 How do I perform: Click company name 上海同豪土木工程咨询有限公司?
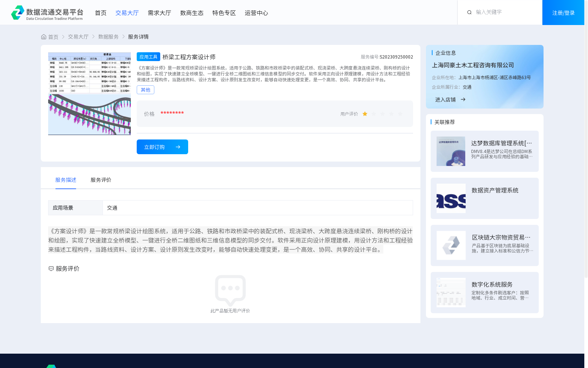point(473,65)
